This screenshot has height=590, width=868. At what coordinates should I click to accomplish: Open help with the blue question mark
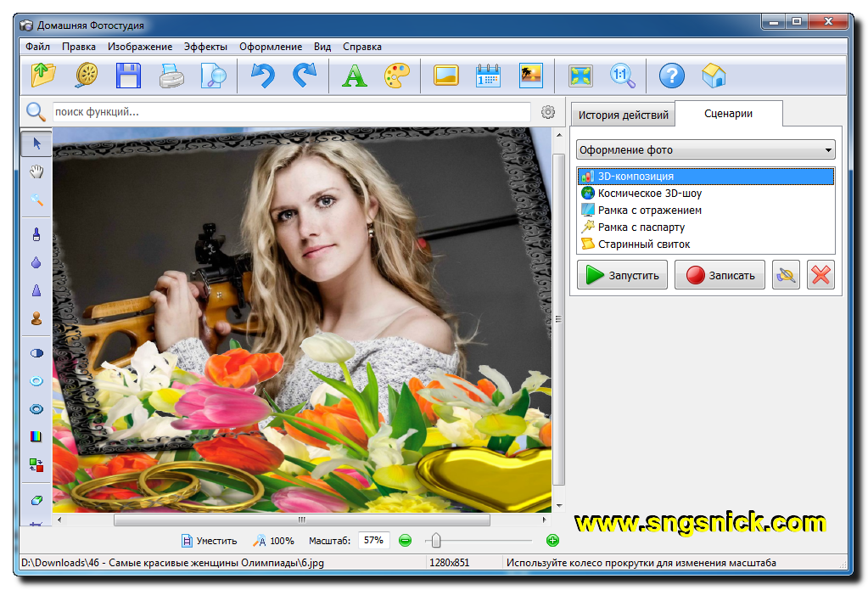click(672, 76)
